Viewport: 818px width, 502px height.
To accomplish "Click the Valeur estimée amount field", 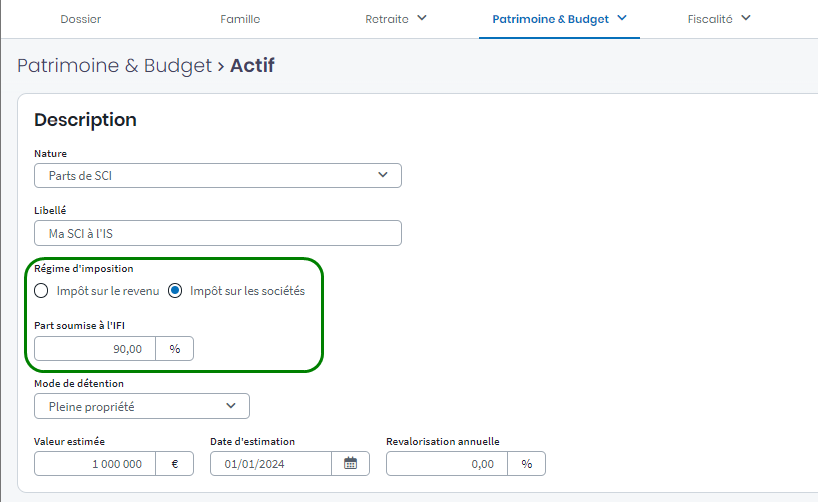I will pyautogui.click(x=95, y=464).
